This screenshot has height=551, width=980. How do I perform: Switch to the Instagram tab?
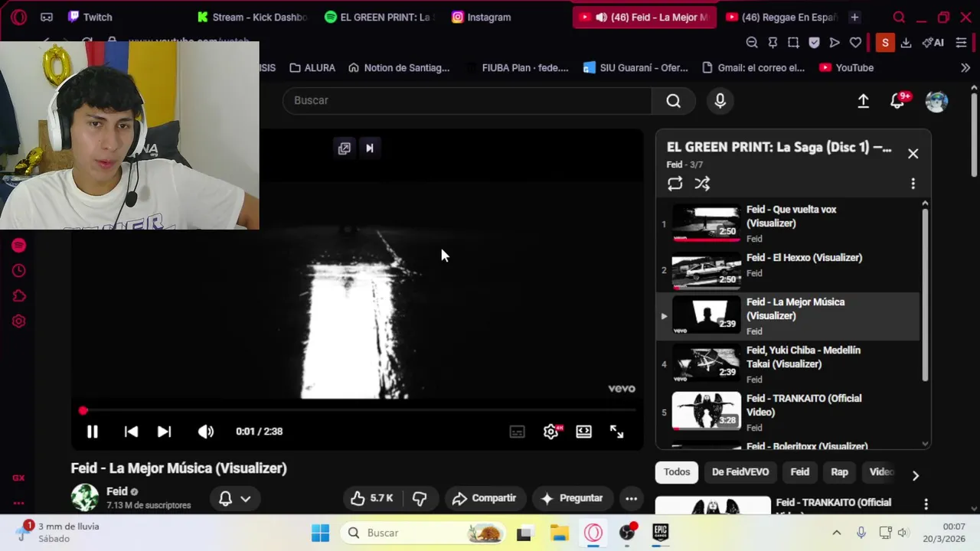482,17
